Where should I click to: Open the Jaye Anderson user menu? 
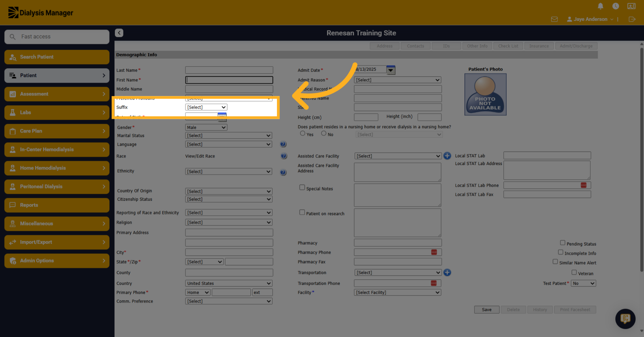(x=590, y=19)
